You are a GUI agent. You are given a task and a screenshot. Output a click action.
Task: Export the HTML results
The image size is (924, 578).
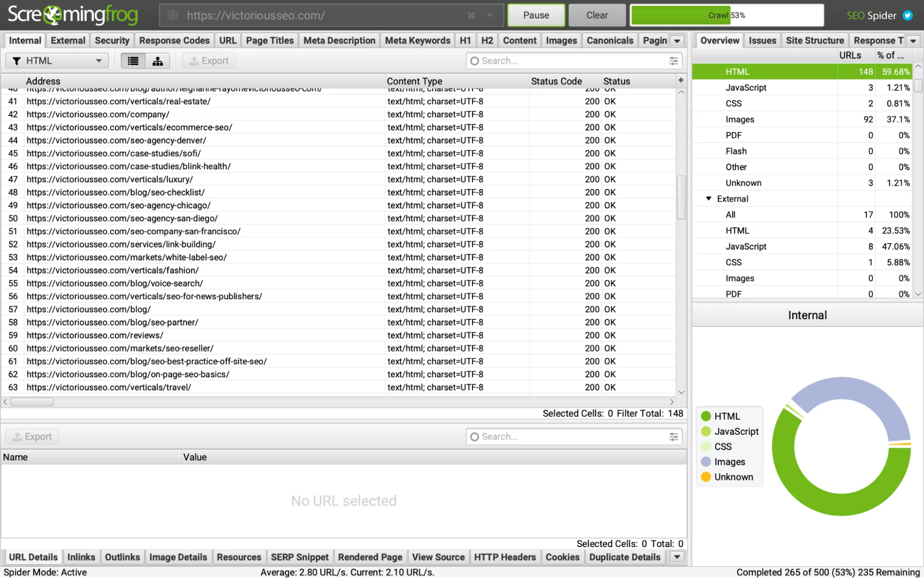click(209, 61)
